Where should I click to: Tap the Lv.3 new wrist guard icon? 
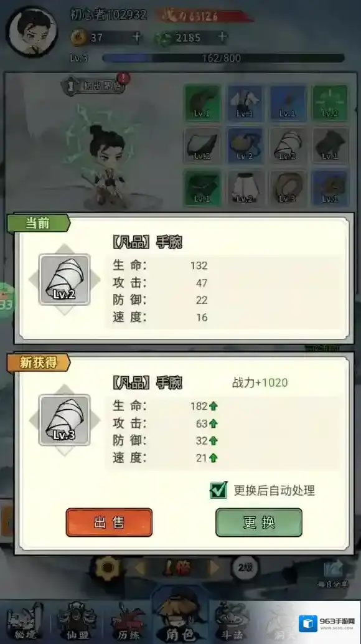pyautogui.click(x=64, y=420)
